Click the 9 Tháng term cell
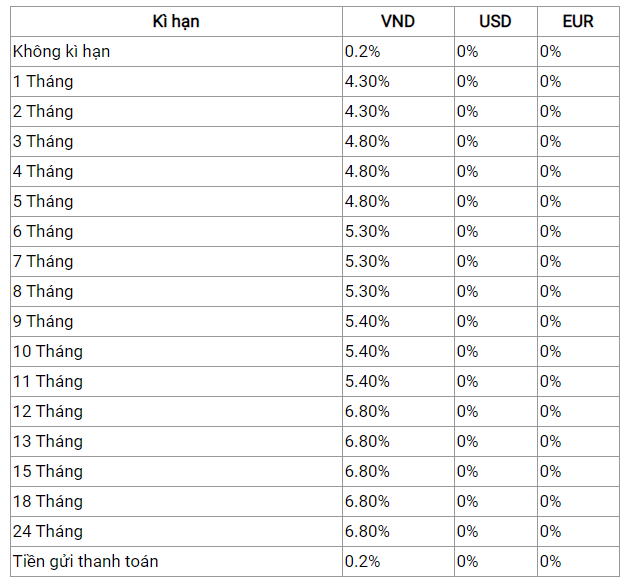 tap(176, 322)
